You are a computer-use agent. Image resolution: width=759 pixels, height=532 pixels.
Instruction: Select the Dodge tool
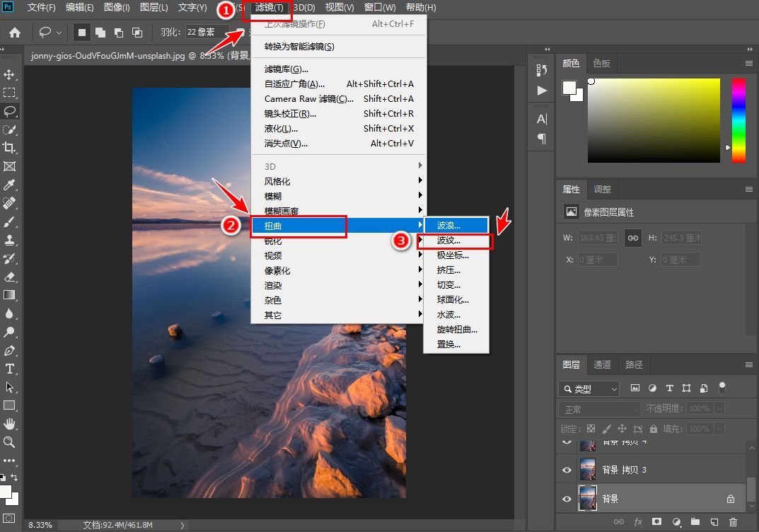(x=9, y=332)
